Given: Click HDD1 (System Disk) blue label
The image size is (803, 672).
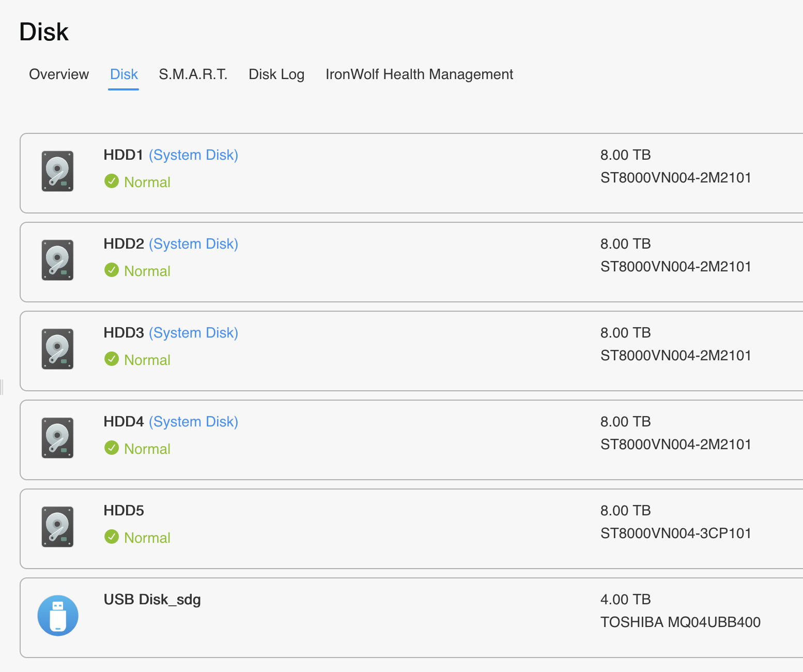Looking at the screenshot, I should click(x=193, y=155).
